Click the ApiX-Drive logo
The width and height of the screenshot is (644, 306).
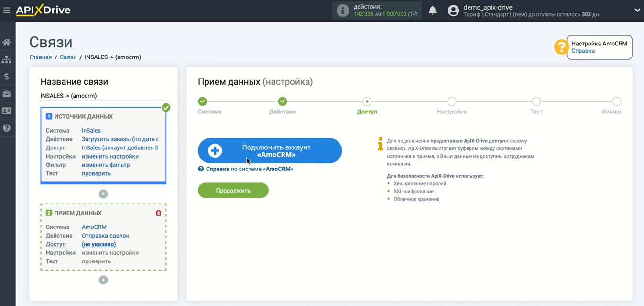point(43,10)
